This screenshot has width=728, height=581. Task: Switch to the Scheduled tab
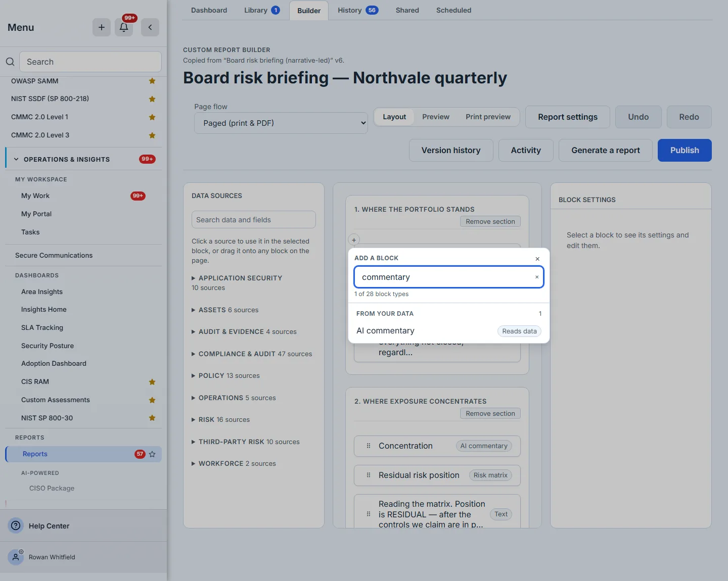[454, 10]
